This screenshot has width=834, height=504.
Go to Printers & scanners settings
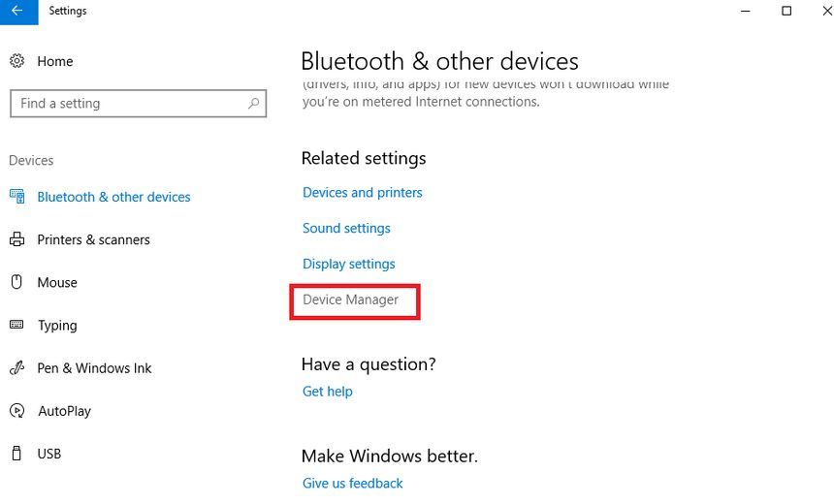click(x=93, y=239)
